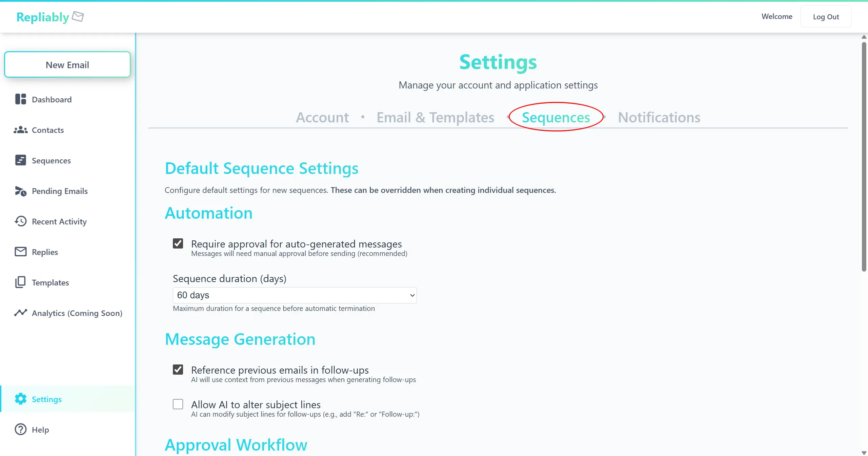This screenshot has width=868, height=456.
Task: Click the New Email button
Action: point(67,64)
